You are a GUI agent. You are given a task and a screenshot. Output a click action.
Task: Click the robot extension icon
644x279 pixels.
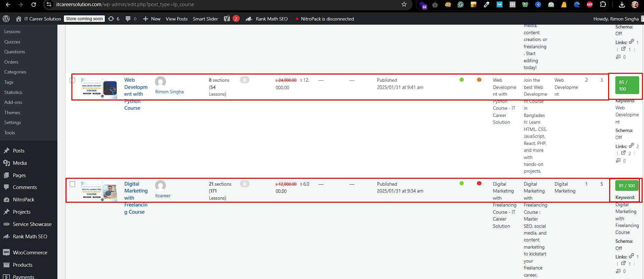tap(435, 4)
